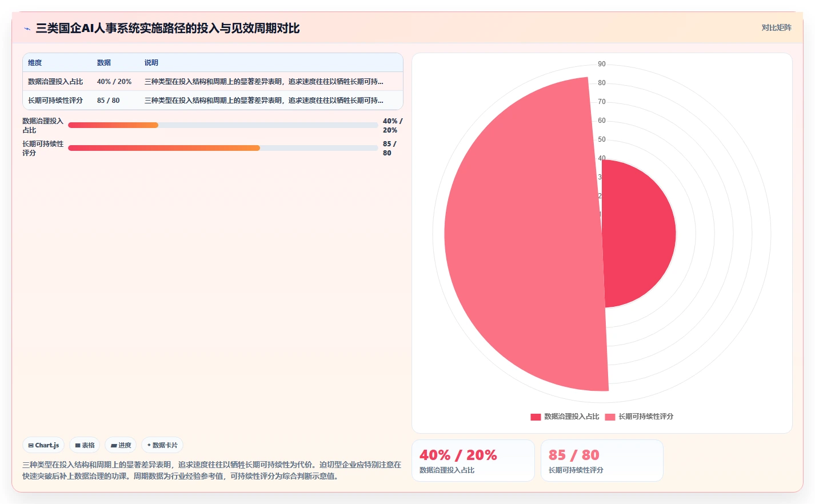815x504 pixels.
Task: Toggle the 长期可持续性评分 legend item
Action: click(x=639, y=417)
